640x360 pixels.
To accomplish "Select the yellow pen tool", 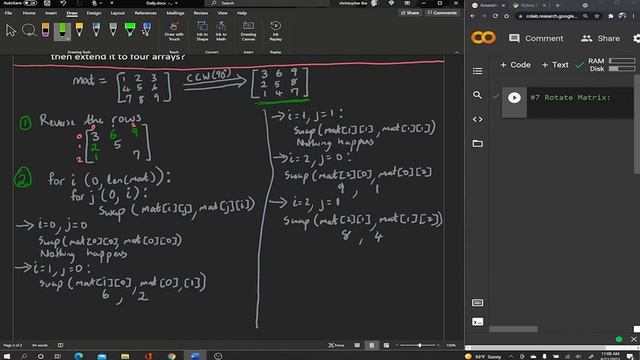I will 79,31.
